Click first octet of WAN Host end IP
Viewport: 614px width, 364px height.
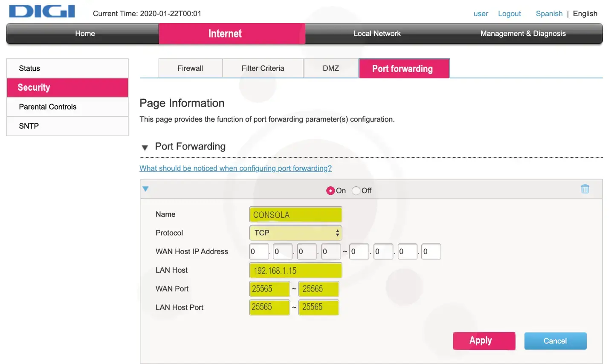pyautogui.click(x=359, y=251)
